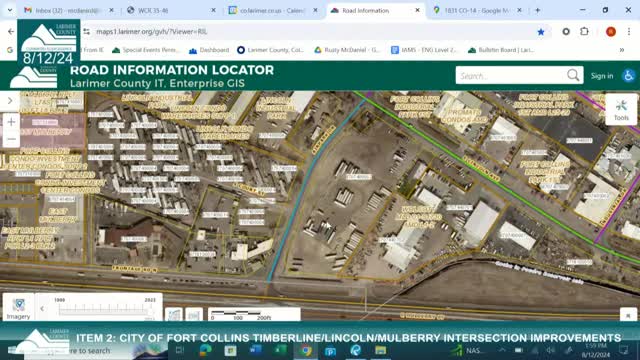
Task: Open the Imagery basemap selector
Action: (x=18, y=308)
